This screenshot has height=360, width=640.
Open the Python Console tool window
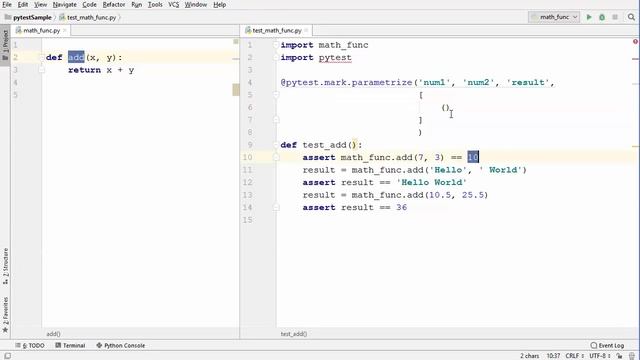tap(121, 345)
